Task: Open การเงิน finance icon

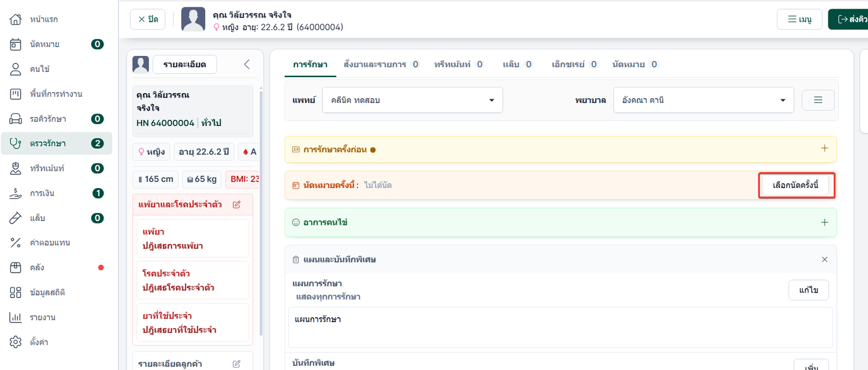Action: click(16, 193)
